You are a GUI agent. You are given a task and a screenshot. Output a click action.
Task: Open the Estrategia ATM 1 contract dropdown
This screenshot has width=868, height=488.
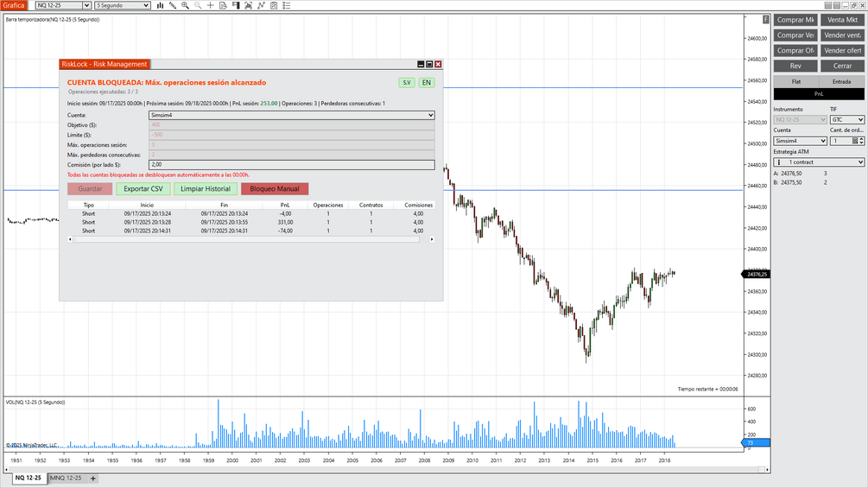click(819, 162)
